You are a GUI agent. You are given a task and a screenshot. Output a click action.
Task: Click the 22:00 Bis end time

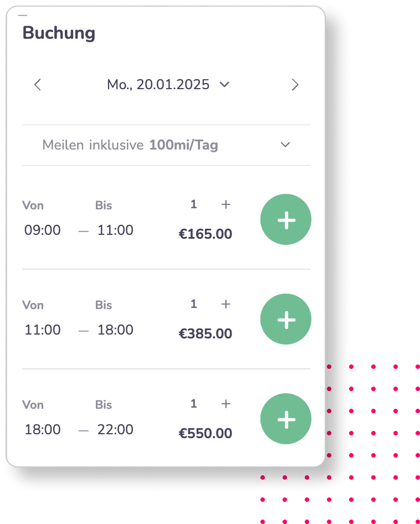pyautogui.click(x=115, y=429)
